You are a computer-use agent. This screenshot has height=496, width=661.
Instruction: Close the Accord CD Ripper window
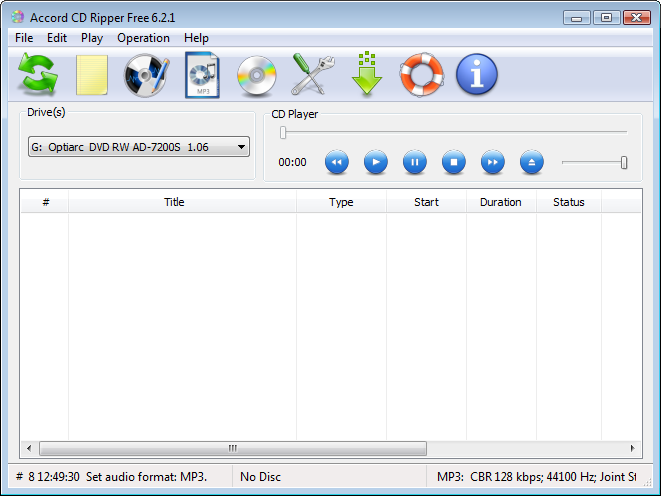637,18
